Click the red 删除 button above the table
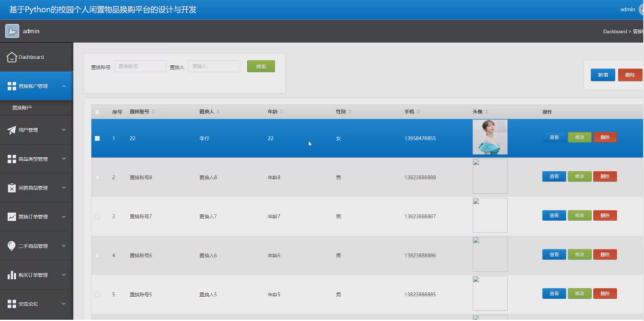 click(x=630, y=75)
